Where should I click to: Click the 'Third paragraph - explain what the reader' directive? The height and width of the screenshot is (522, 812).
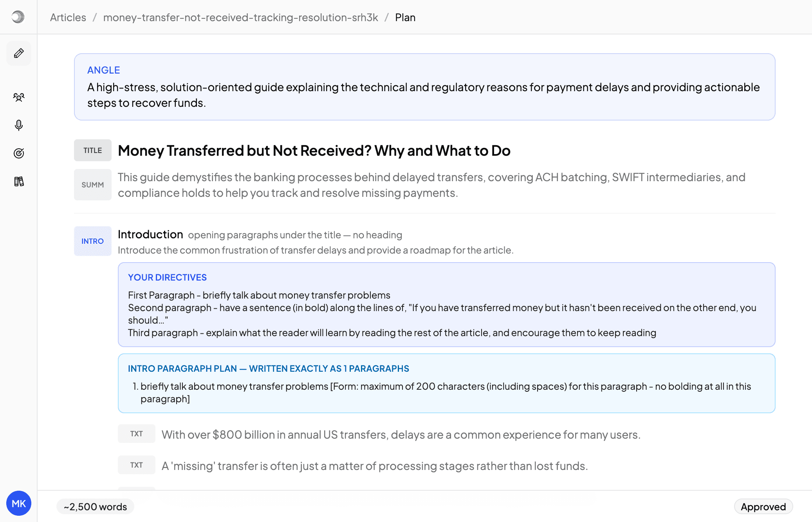pos(392,333)
